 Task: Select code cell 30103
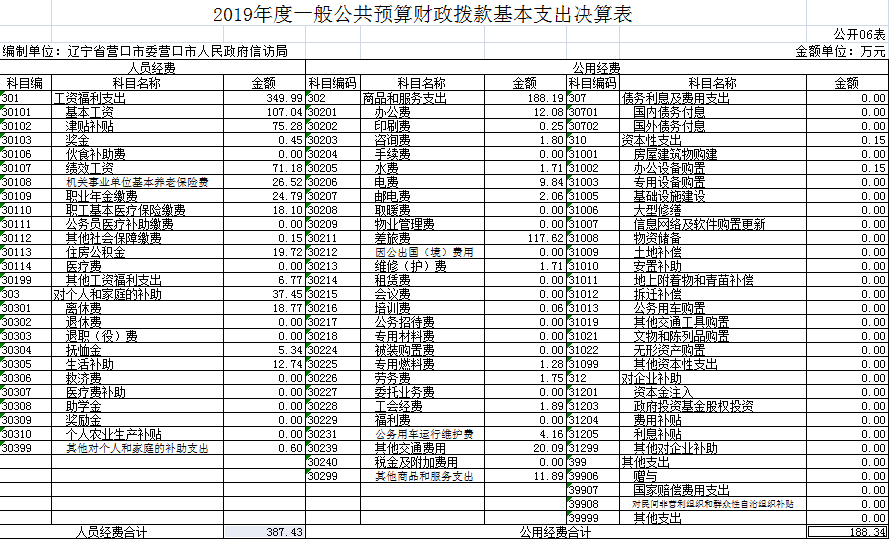coord(26,140)
